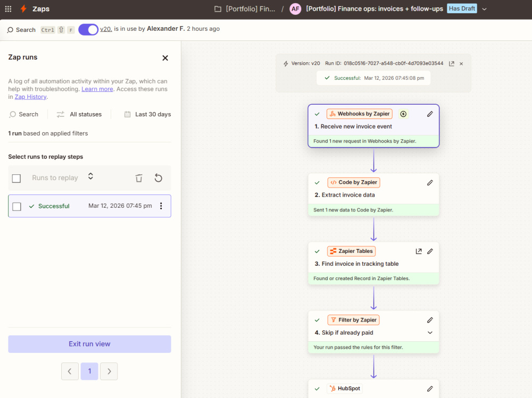This screenshot has width=532, height=398.
Task: Edit the Extract invoice data step
Action: [430, 183]
